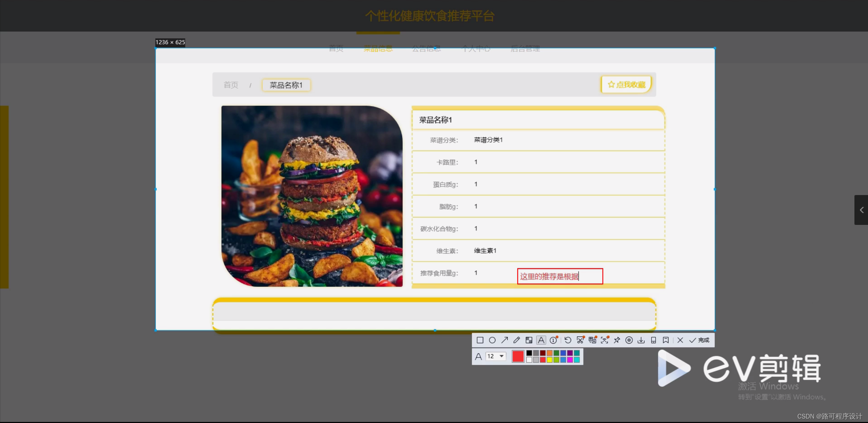Viewport: 868px width, 423px height.
Task: Click the numbered marker tool
Action: [x=553, y=340]
